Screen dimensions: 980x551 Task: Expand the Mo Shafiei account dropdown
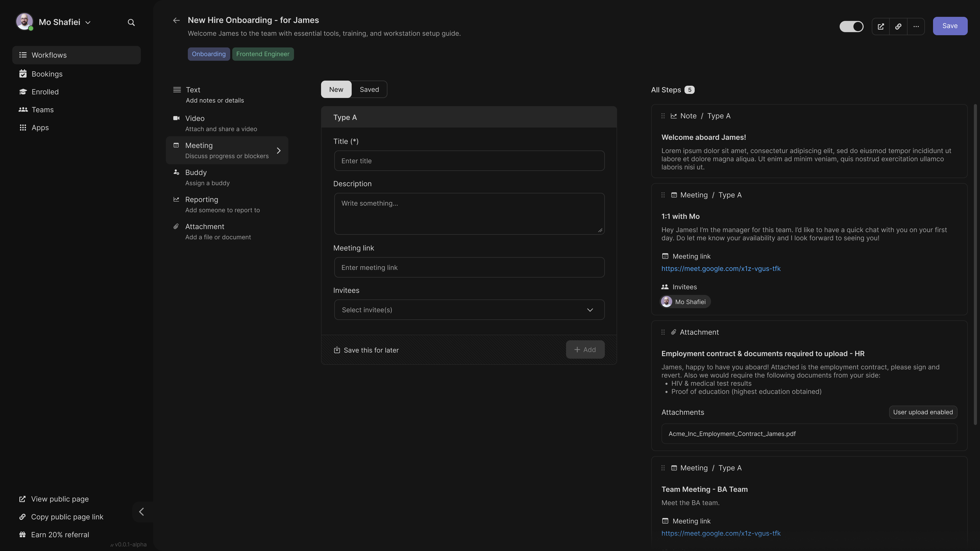(88, 22)
